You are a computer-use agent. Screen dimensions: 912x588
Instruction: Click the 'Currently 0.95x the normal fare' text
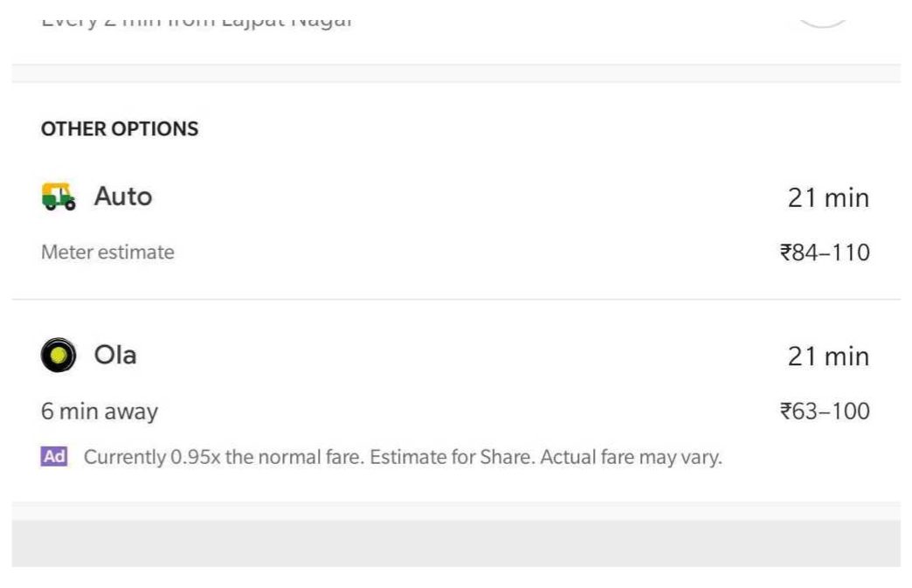tap(223, 457)
